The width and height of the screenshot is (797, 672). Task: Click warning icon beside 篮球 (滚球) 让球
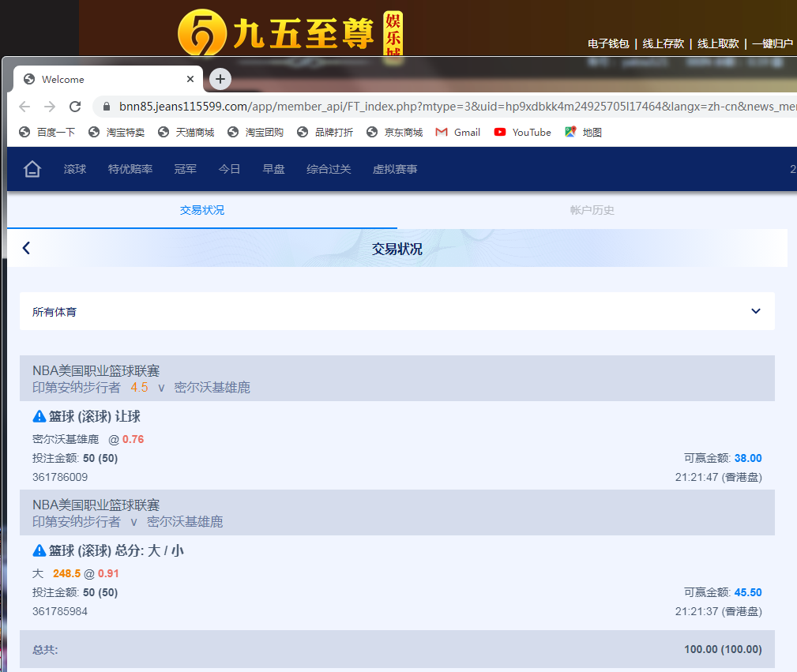coord(39,416)
